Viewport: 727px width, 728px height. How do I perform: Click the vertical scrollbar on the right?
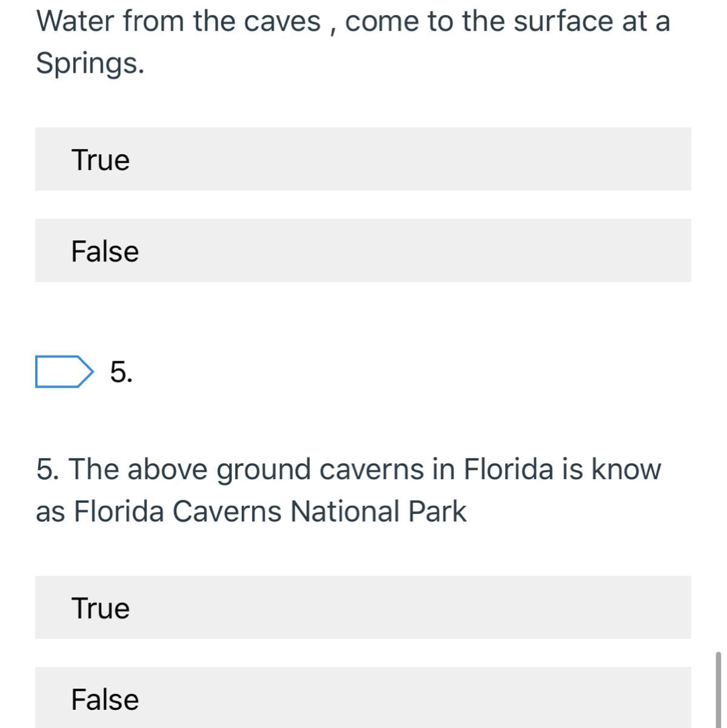719,689
